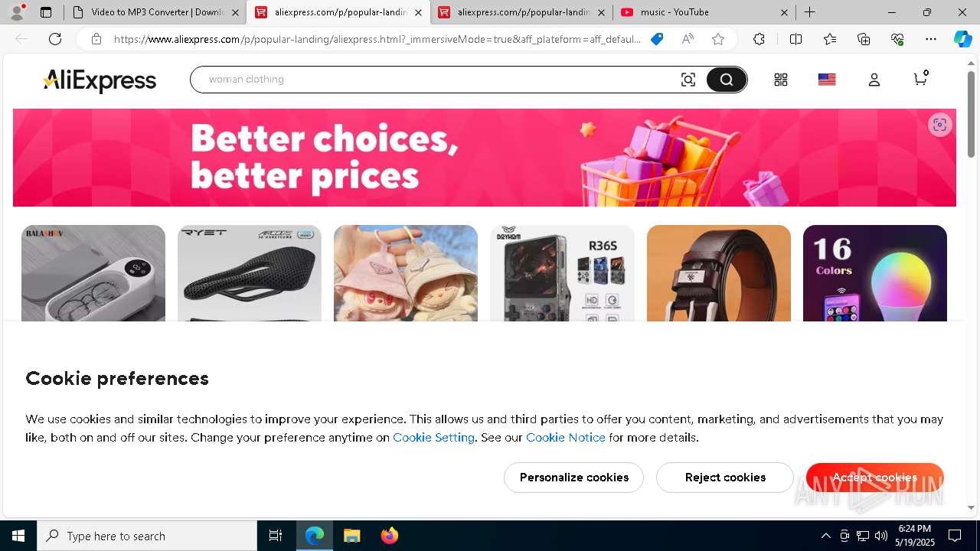Viewport: 980px width, 551px height.
Task: Open Edge Copilot sidebar icon
Action: (x=962, y=39)
